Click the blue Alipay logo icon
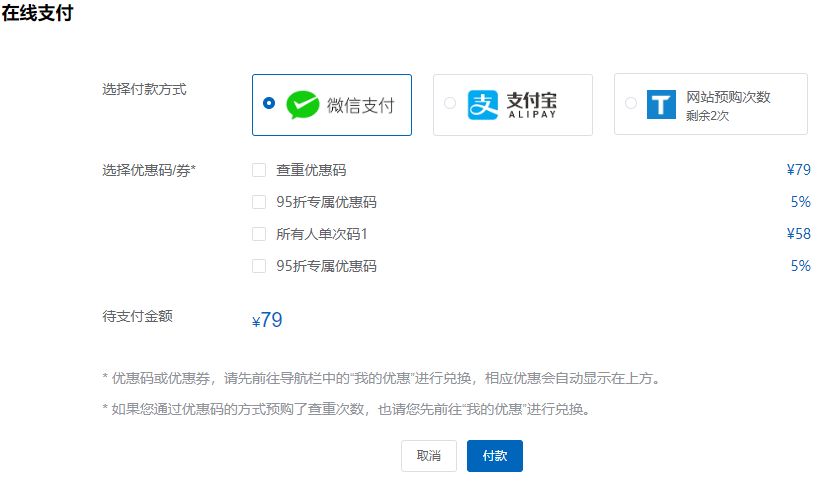This screenshot has height=493, width=832. click(x=483, y=105)
